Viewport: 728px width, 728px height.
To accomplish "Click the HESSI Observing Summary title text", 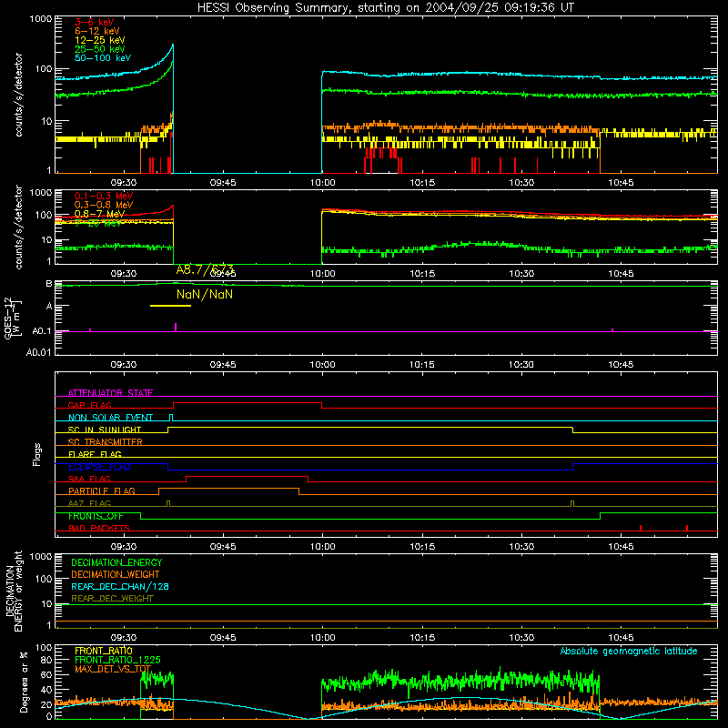I will [x=385, y=8].
